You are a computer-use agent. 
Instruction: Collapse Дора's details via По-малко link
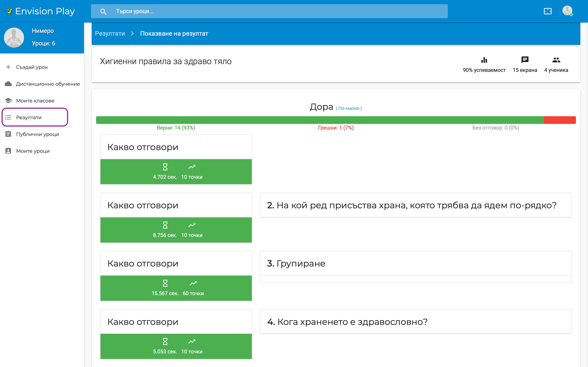(349, 108)
